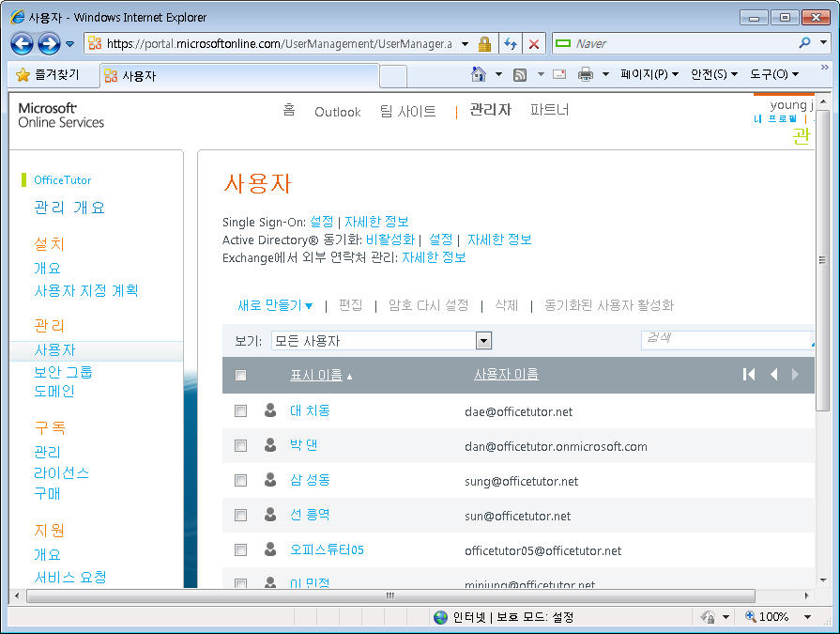Click the Print printer icon
The height and width of the screenshot is (634, 840).
click(586, 74)
